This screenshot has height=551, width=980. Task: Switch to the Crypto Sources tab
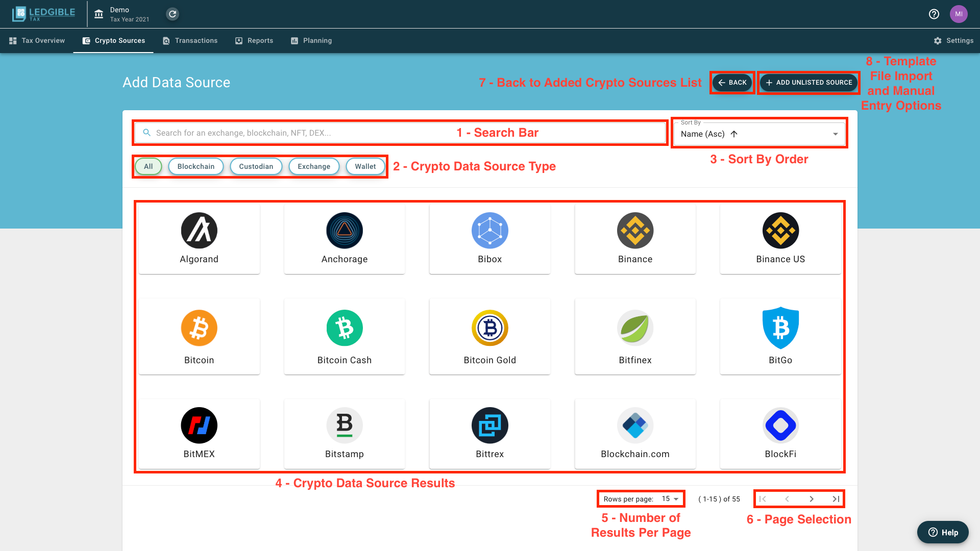(113, 41)
